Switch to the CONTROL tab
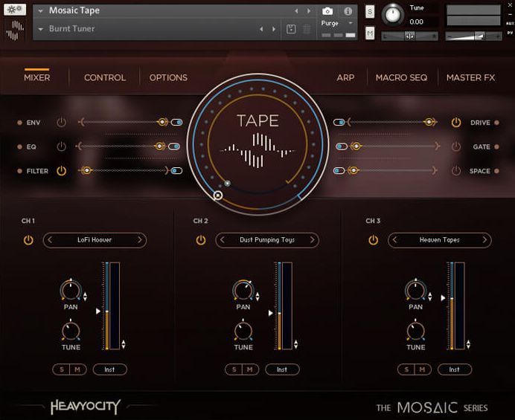The height and width of the screenshot is (420, 515). (105, 78)
